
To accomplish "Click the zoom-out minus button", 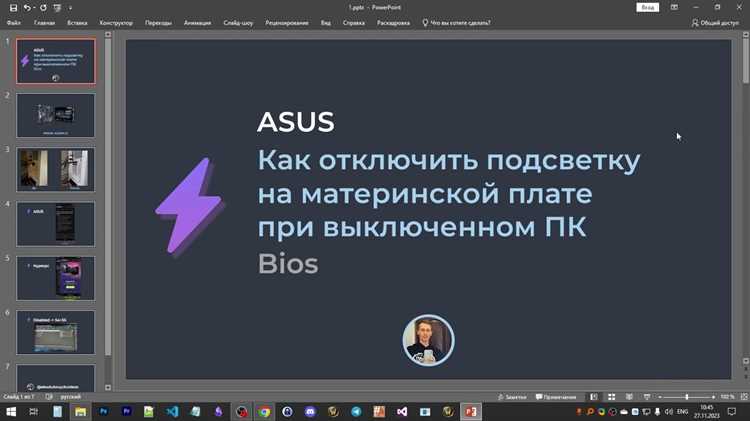I will click(x=660, y=397).
